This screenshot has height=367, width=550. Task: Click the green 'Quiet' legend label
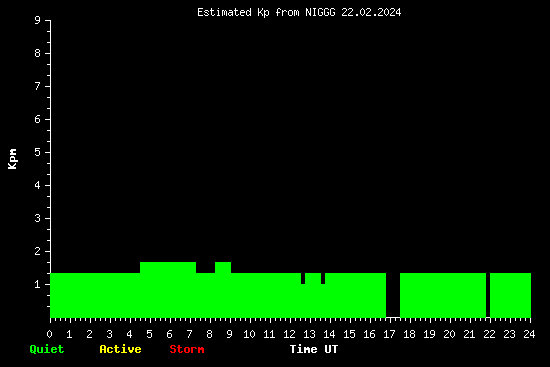pyautogui.click(x=47, y=349)
